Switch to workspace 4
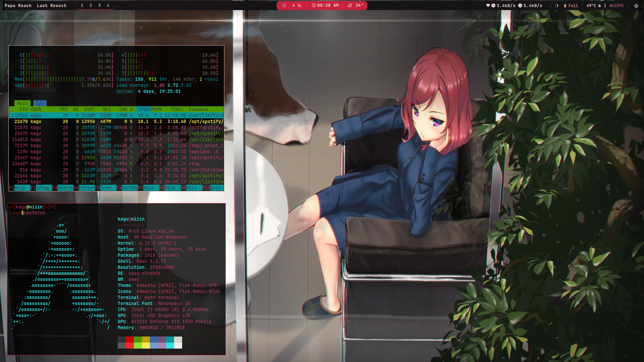 pos(108,5)
